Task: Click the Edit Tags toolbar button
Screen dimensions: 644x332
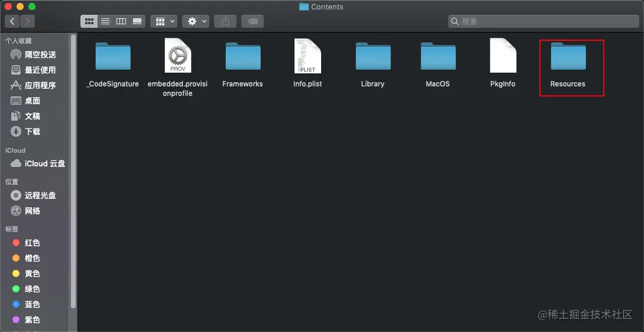Action: pyautogui.click(x=253, y=21)
